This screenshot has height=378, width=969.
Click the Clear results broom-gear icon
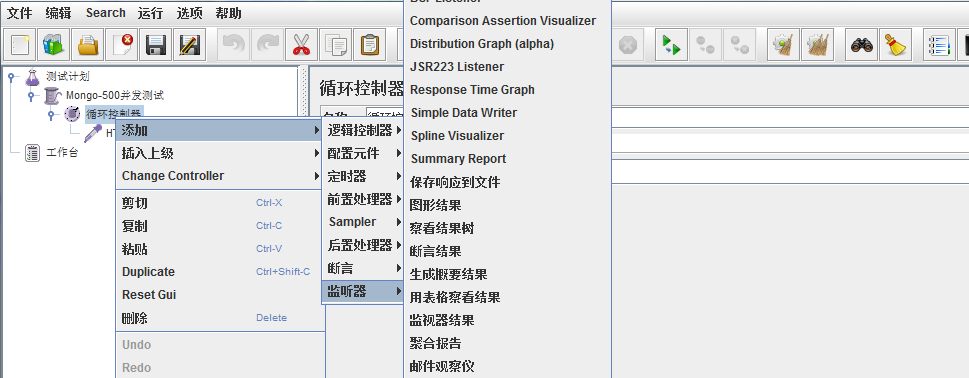783,44
